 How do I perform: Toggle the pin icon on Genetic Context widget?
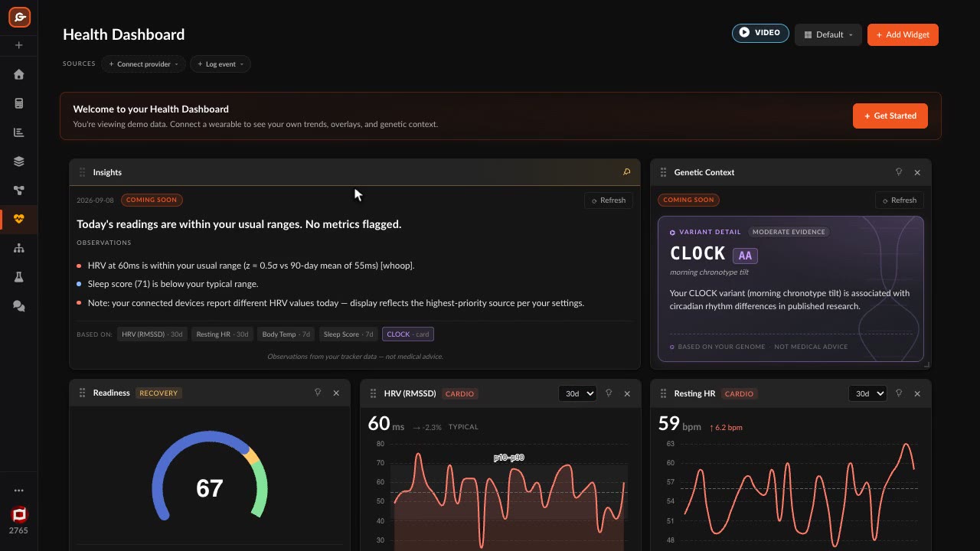[x=899, y=172]
